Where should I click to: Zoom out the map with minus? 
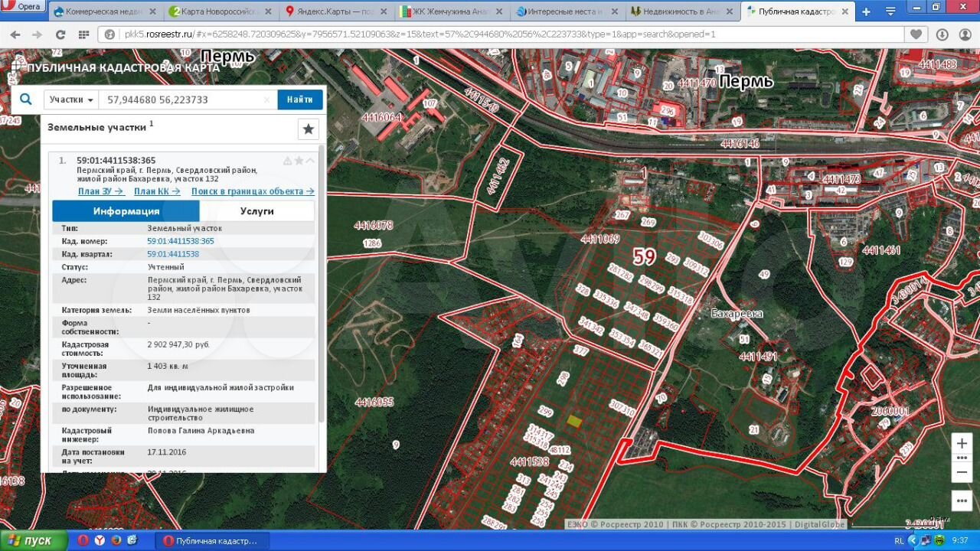tap(962, 472)
